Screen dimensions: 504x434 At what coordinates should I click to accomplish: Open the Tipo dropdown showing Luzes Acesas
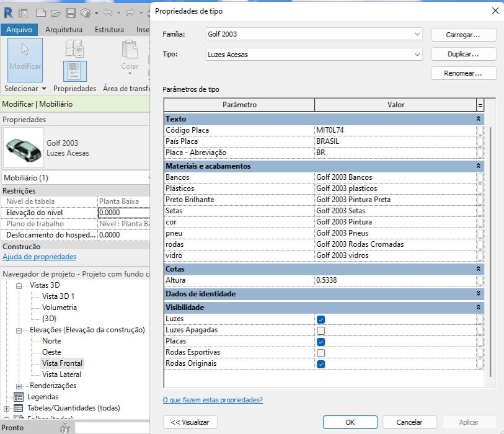click(x=314, y=55)
